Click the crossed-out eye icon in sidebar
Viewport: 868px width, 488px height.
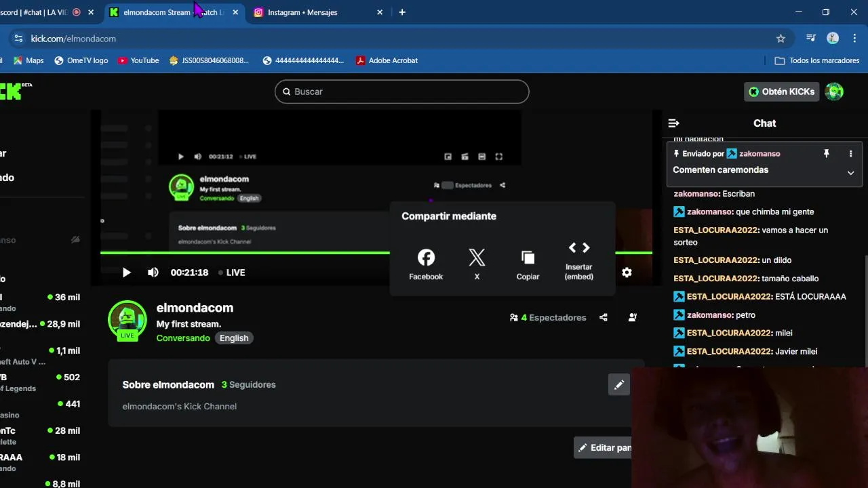pyautogui.click(x=75, y=240)
